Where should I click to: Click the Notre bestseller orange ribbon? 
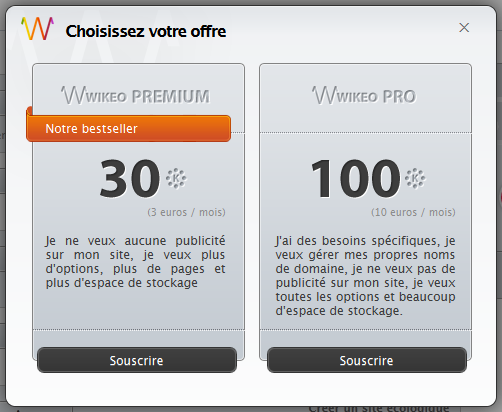[x=129, y=128]
